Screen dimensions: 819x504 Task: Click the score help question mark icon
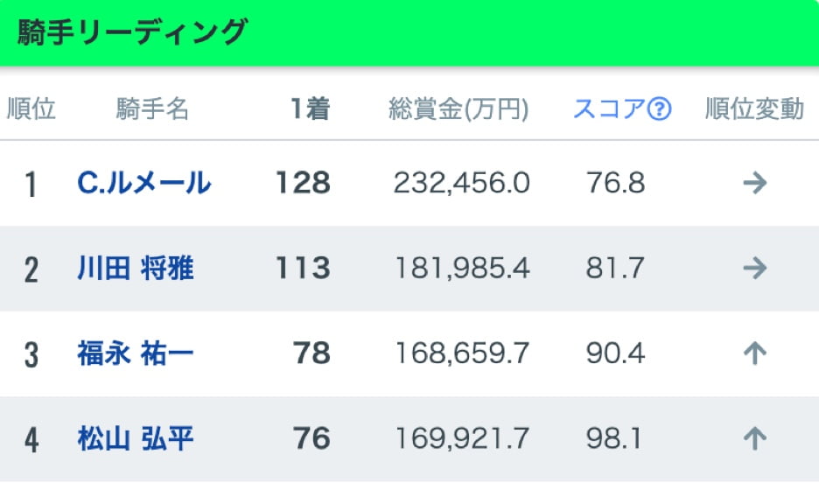(660, 109)
